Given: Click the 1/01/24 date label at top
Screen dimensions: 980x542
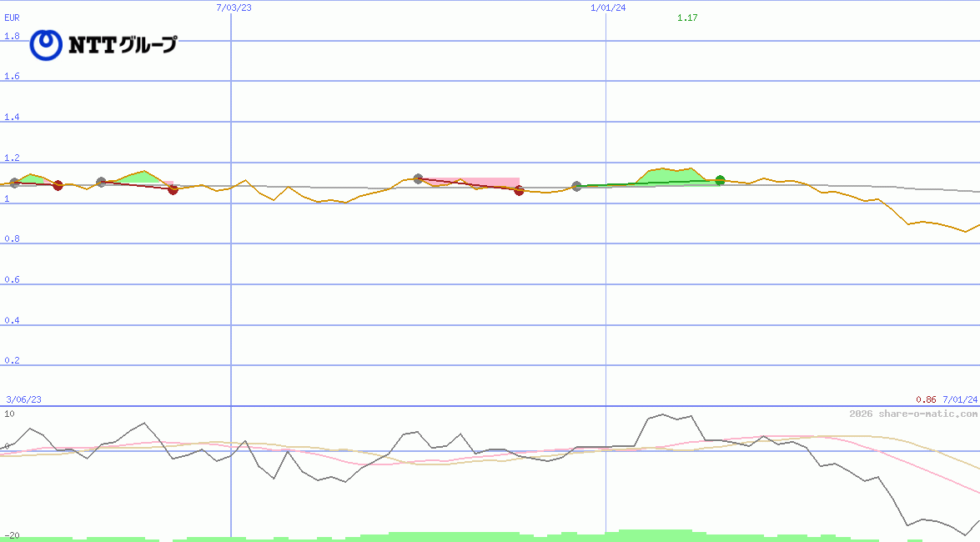Looking at the screenshot, I should [x=608, y=8].
